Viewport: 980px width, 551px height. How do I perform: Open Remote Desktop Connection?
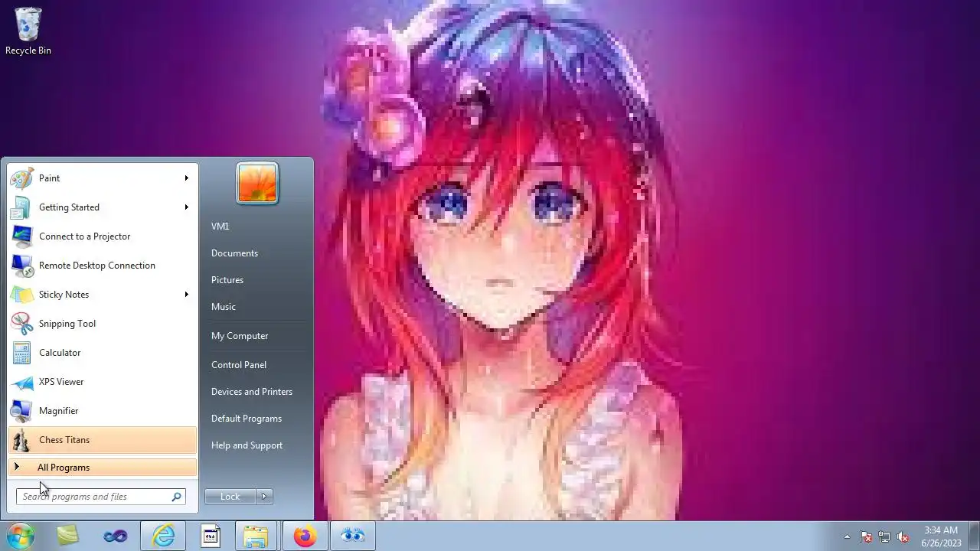point(103,266)
